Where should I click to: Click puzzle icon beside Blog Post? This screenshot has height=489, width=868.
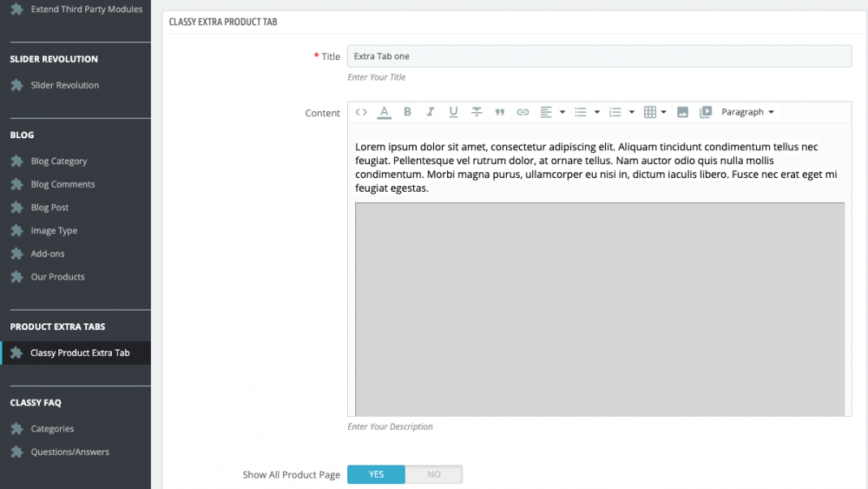pyautogui.click(x=17, y=208)
